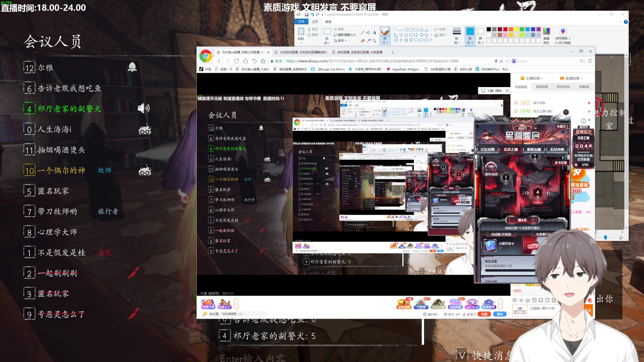
Task: Click the browser search magnifier icon
Action: point(582,61)
